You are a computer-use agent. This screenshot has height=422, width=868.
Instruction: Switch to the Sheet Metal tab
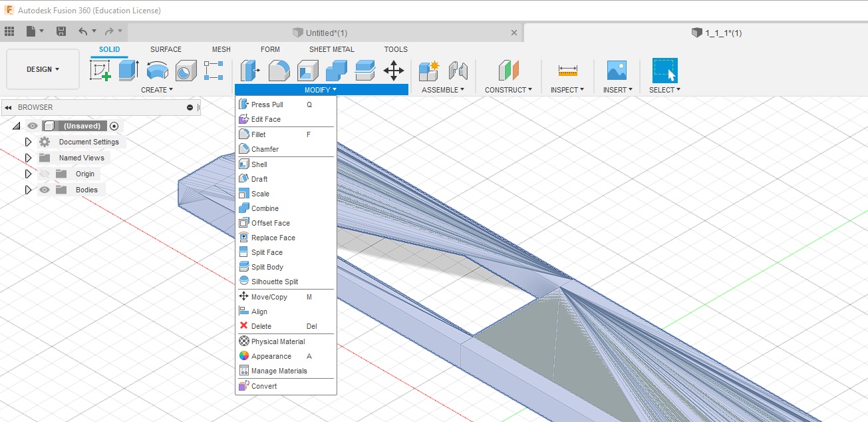pos(332,49)
